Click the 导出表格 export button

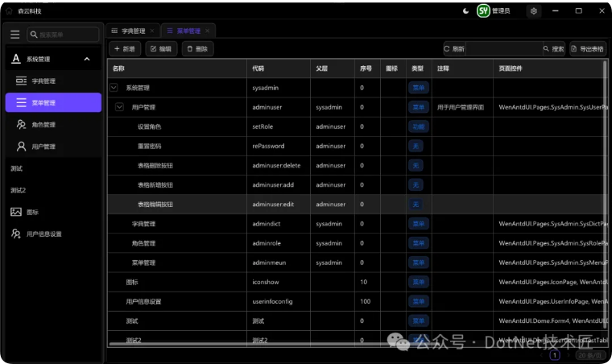point(588,49)
